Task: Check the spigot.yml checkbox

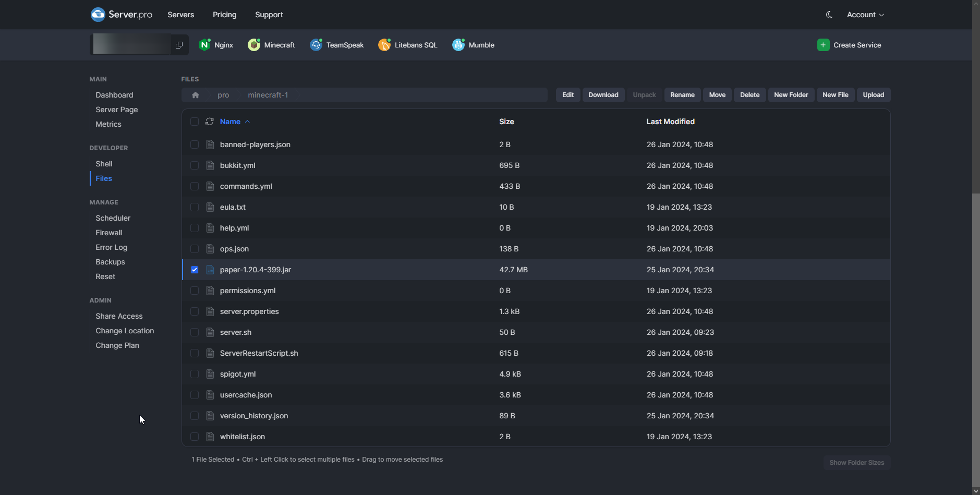Action: coord(195,374)
